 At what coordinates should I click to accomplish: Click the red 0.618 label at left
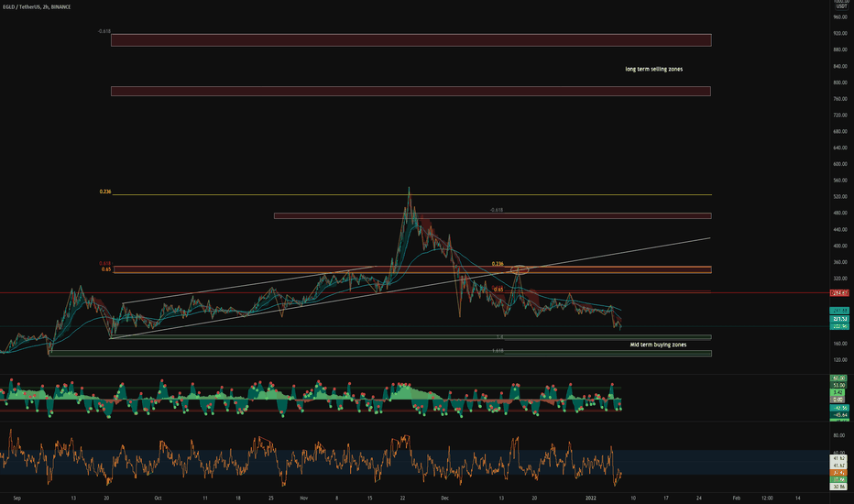[x=104, y=264]
